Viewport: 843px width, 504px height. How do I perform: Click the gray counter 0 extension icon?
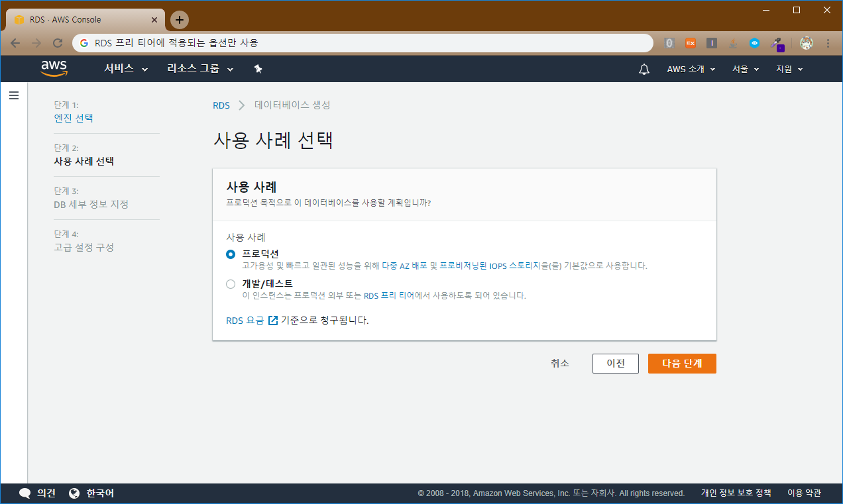(x=669, y=43)
